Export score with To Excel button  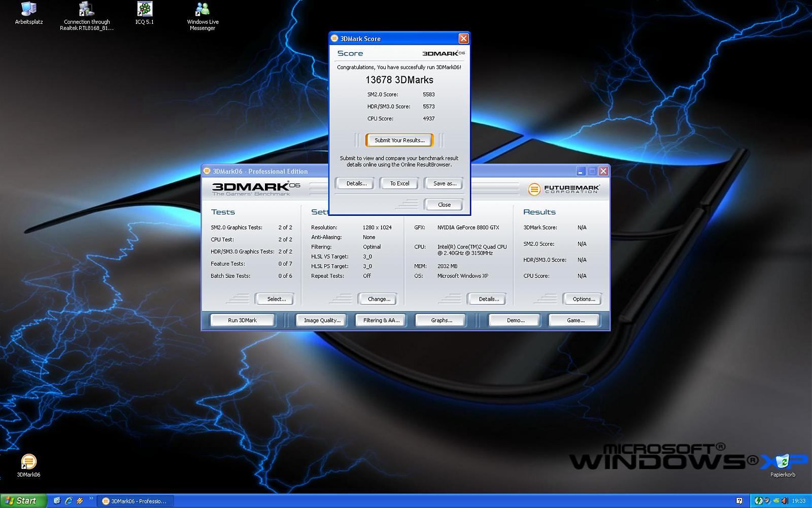pyautogui.click(x=399, y=183)
